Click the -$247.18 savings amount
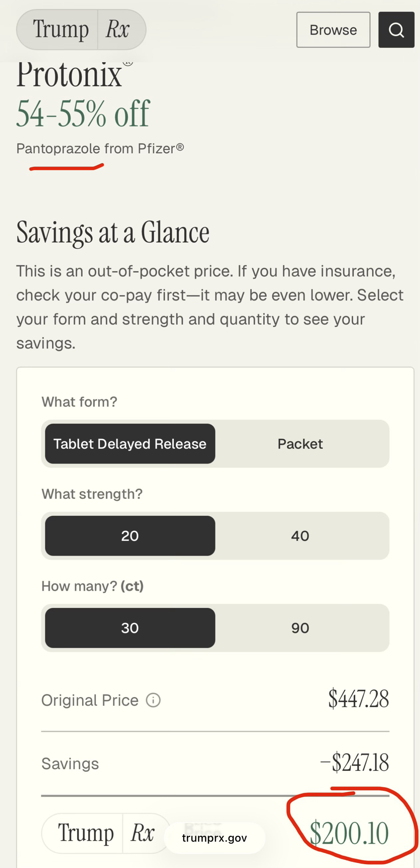420x868 pixels. point(354,763)
